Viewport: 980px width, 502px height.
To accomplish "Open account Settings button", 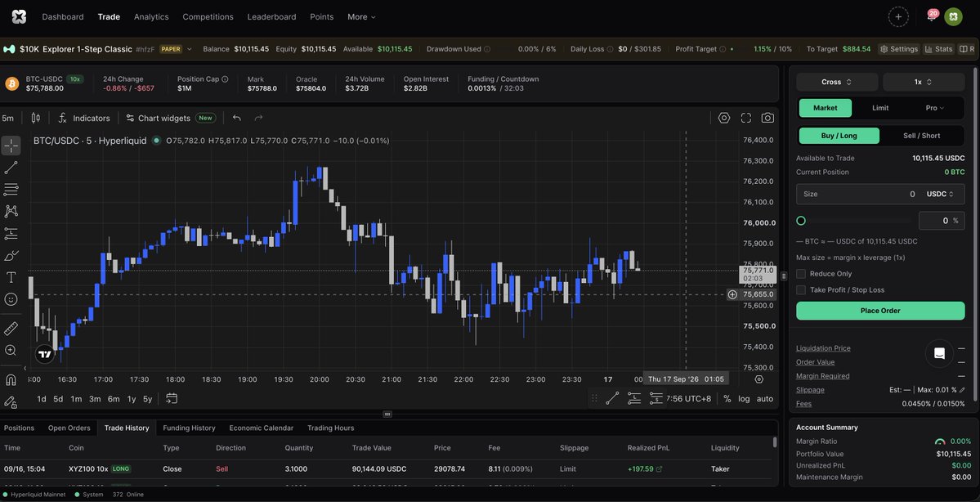I will (899, 49).
